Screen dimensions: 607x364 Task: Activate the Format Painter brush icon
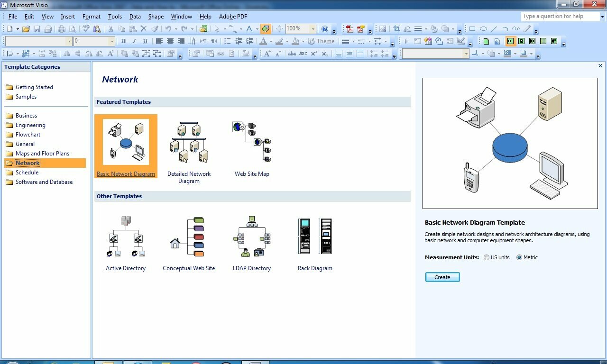point(155,29)
